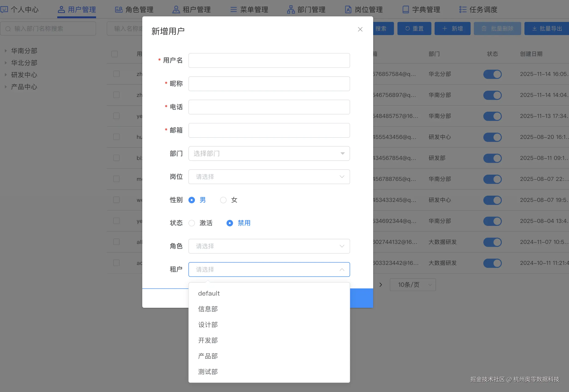Pick the default tenant option
569x392 pixels.
(x=209, y=293)
